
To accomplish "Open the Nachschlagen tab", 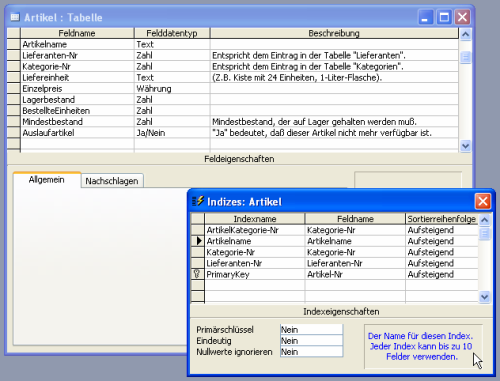I will (112, 181).
